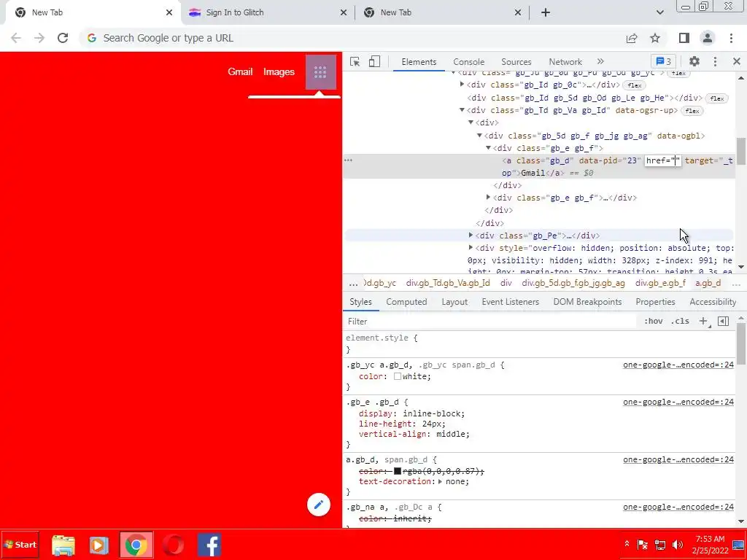Open the Windows Start button
747x560 pixels.
click(x=20, y=545)
